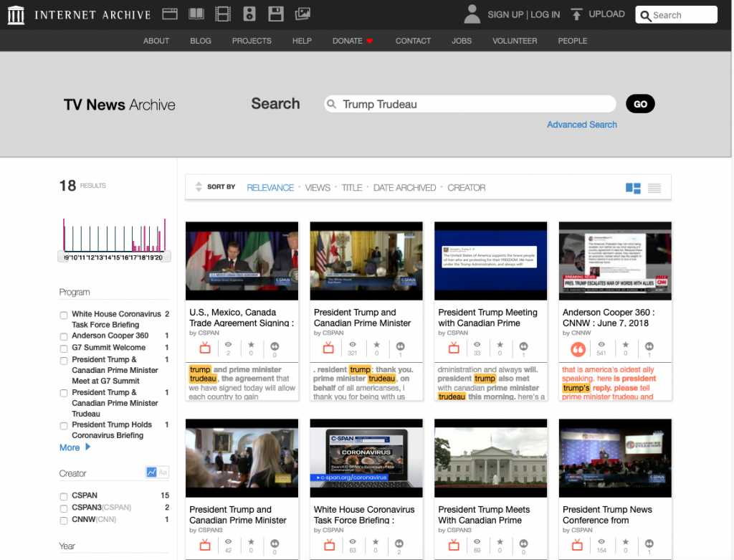The image size is (734, 560).
Task: Open the Web archive icon in top bar
Action: (169, 14)
